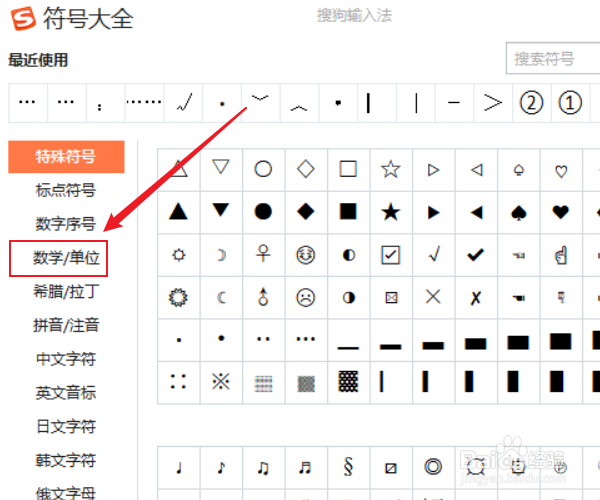Insert the beamed sixteenth notes ♬ symbol

306,467
